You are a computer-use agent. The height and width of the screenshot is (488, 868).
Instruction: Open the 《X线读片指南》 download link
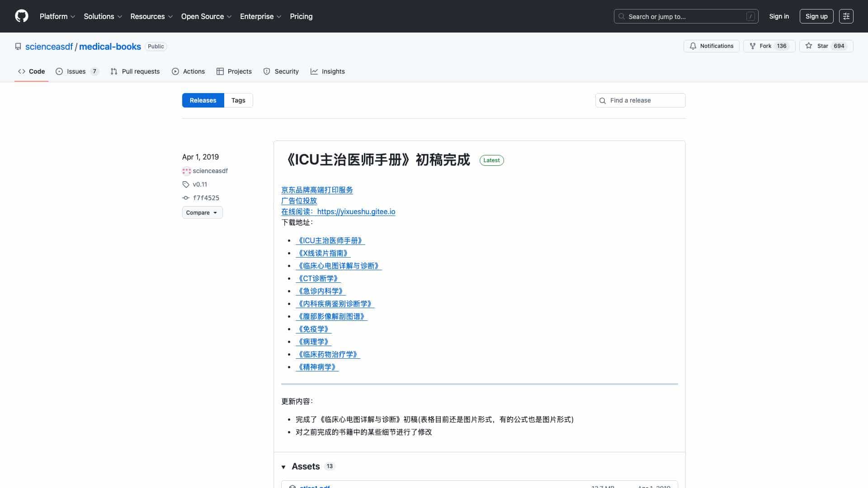323,253
